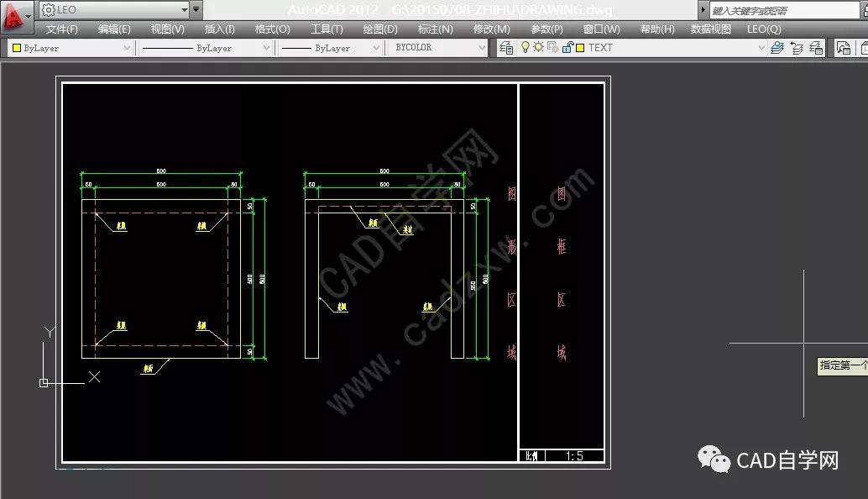The image size is (868, 499).
Task: Open the BYCOLOR plot style dropdown
Action: click(437, 48)
